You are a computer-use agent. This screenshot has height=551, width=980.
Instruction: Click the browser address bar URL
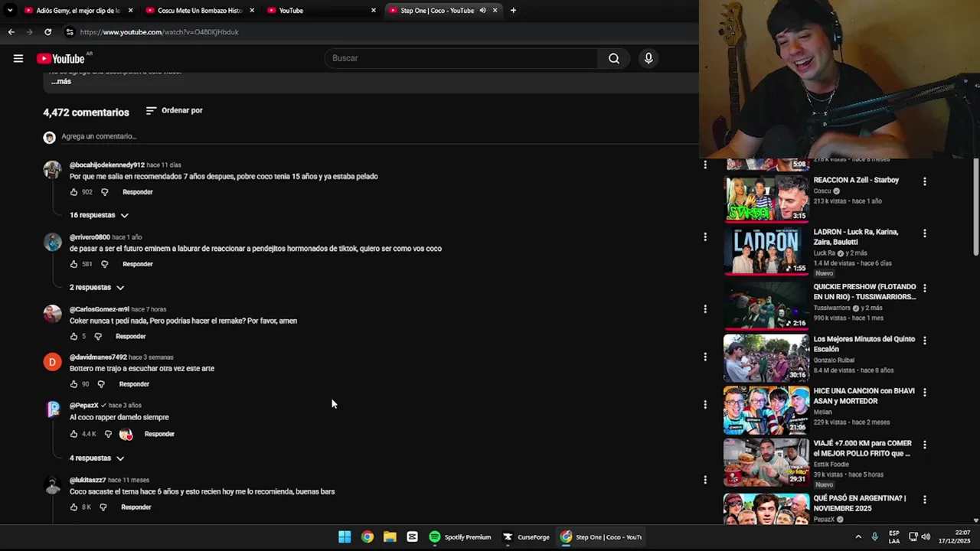(159, 32)
